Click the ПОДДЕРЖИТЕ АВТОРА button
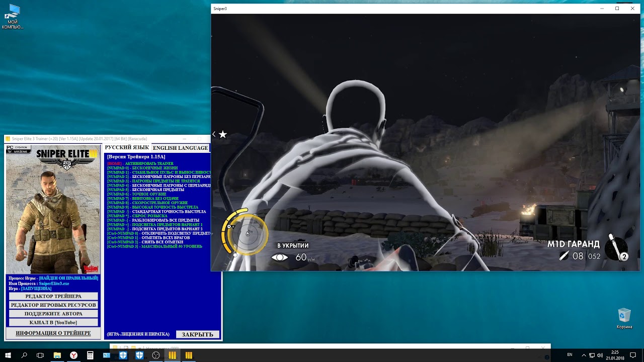Screen dimensions: 644x362 (x=53, y=314)
